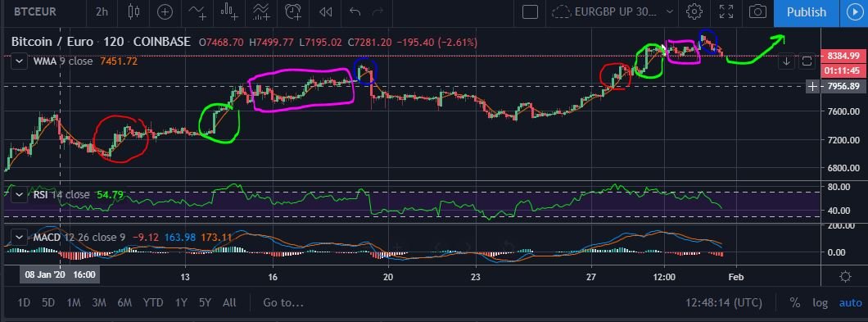Start bar replay with the rewind icon
Viewport: 868px width, 322px height.
pyautogui.click(x=326, y=11)
